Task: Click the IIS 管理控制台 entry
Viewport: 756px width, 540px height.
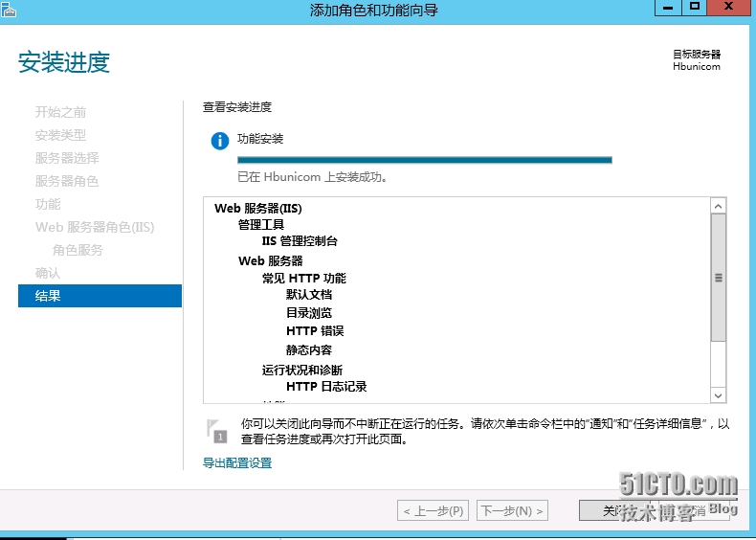Action: (300, 241)
